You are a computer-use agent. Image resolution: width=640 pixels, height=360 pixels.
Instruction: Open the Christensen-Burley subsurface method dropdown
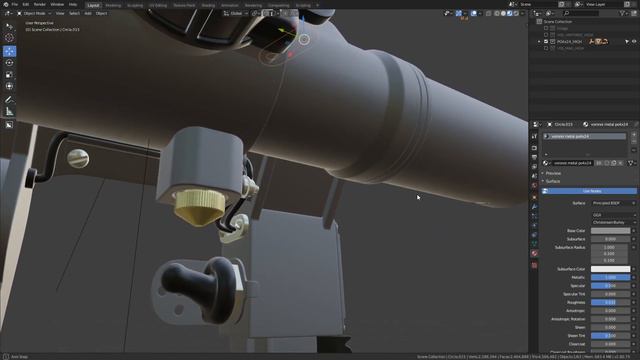614,223
